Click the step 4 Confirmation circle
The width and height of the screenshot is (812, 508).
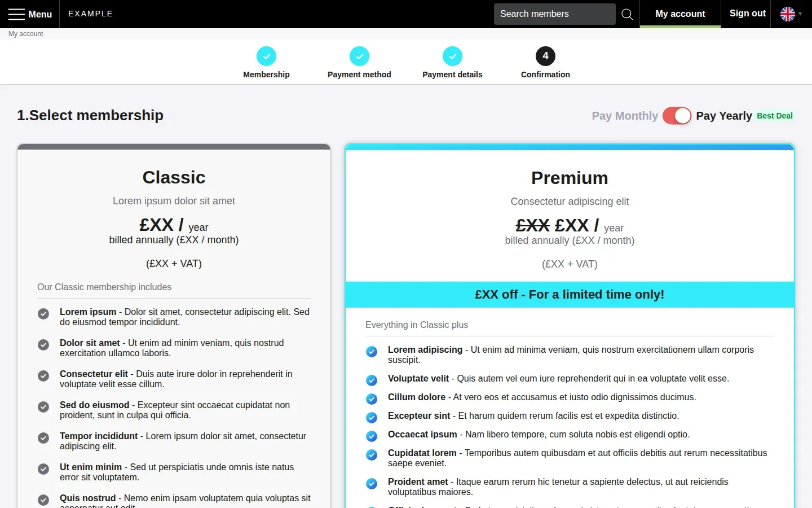click(545, 56)
